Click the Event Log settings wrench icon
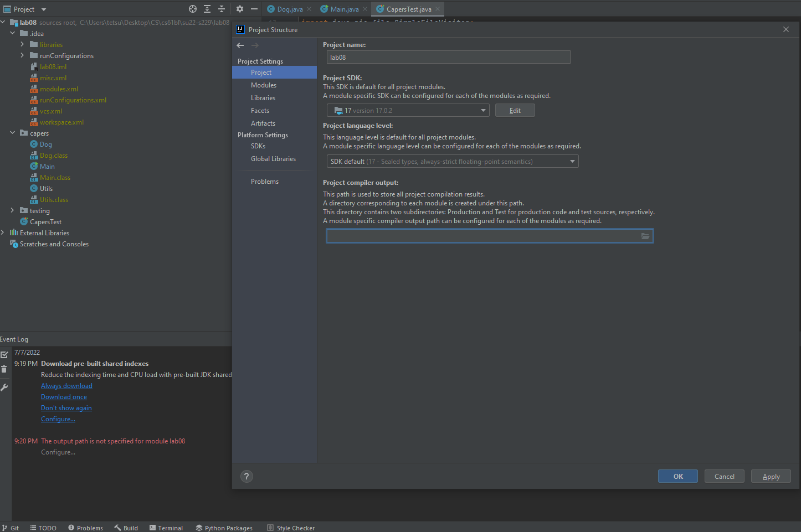 [4, 388]
